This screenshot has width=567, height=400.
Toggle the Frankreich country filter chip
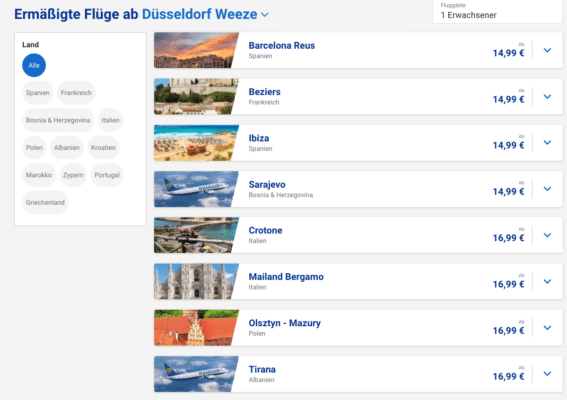tap(76, 93)
